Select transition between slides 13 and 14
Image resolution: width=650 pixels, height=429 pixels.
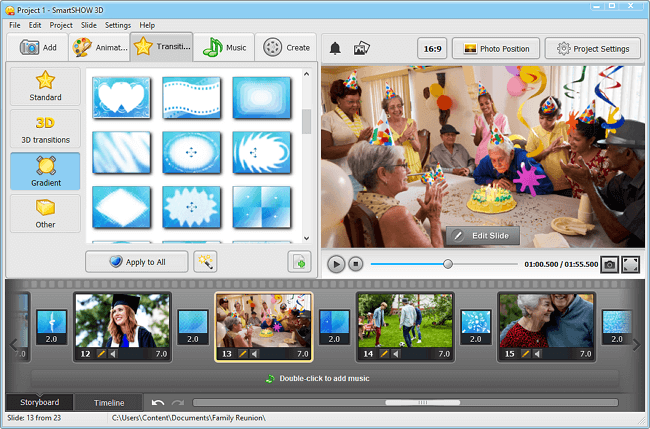tap(334, 327)
